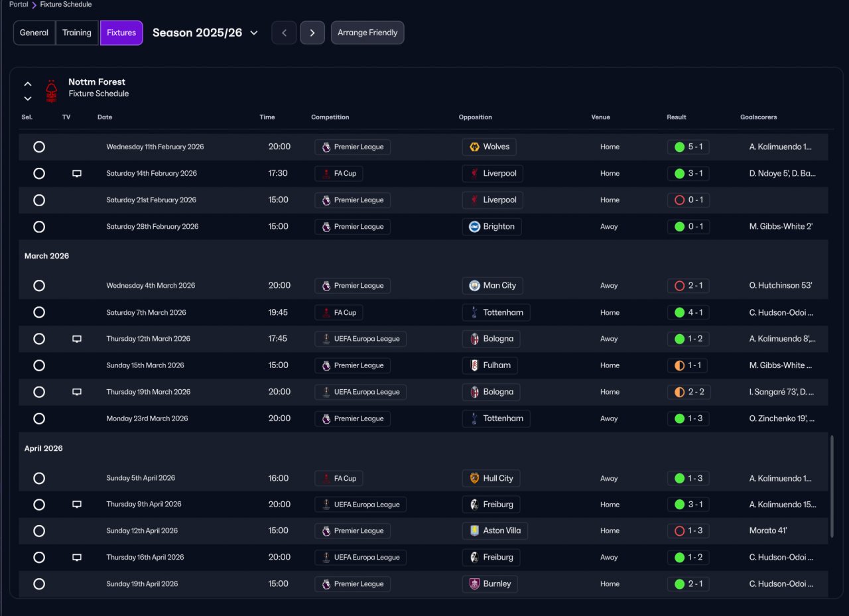
Task: Click the Goalscorers column header
Action: point(759,117)
